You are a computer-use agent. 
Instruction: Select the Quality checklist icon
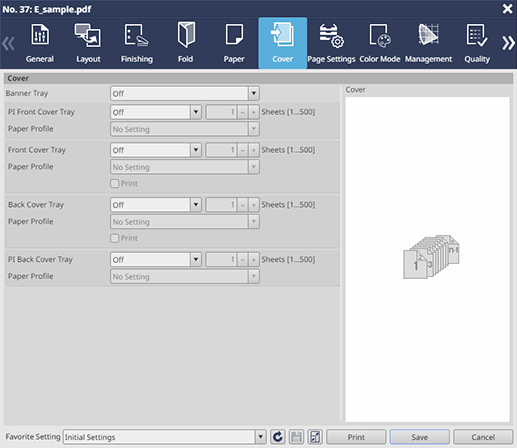click(x=477, y=35)
